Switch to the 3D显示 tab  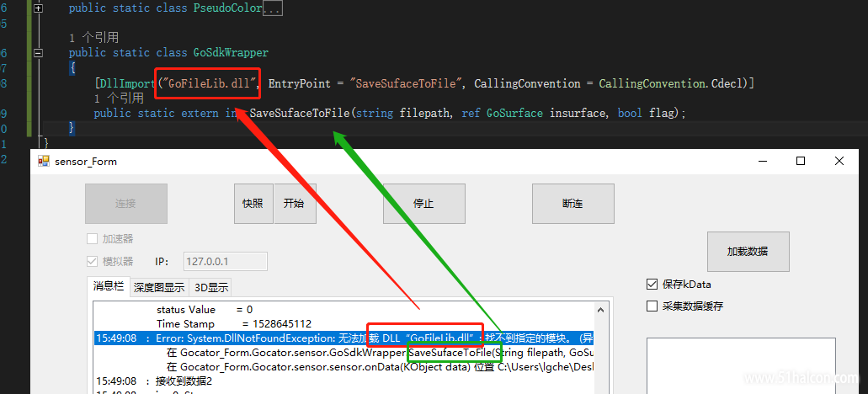[210, 288]
